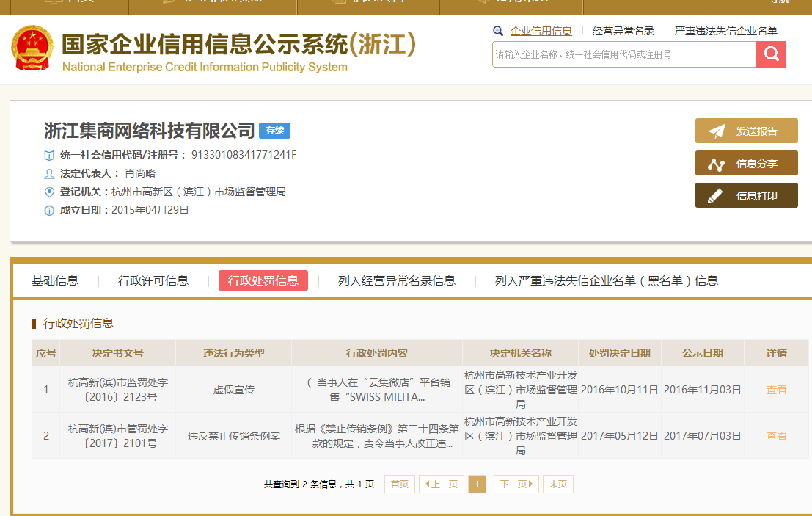Switch to the 基础信息 tab

coord(55,280)
